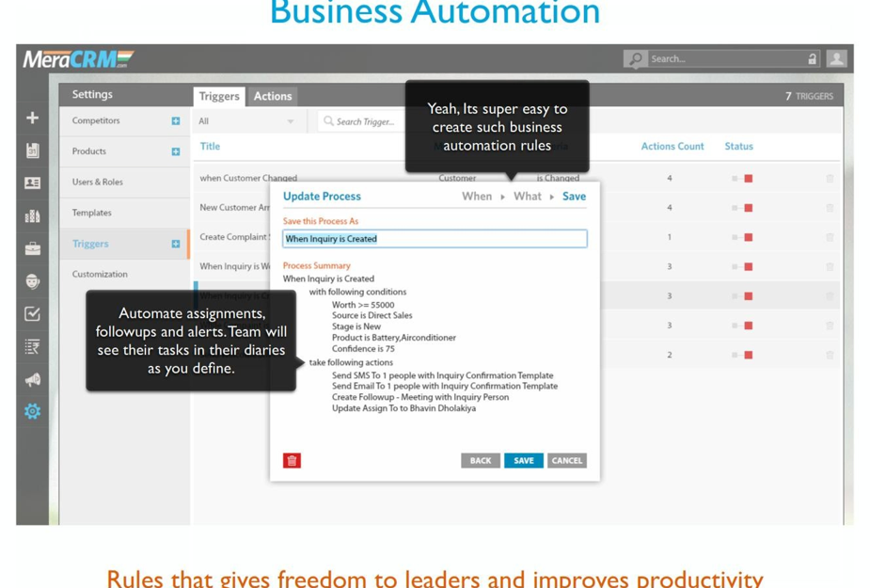The image size is (870, 588).
Task: Click the lock icon next to the search box
Action: click(x=812, y=58)
